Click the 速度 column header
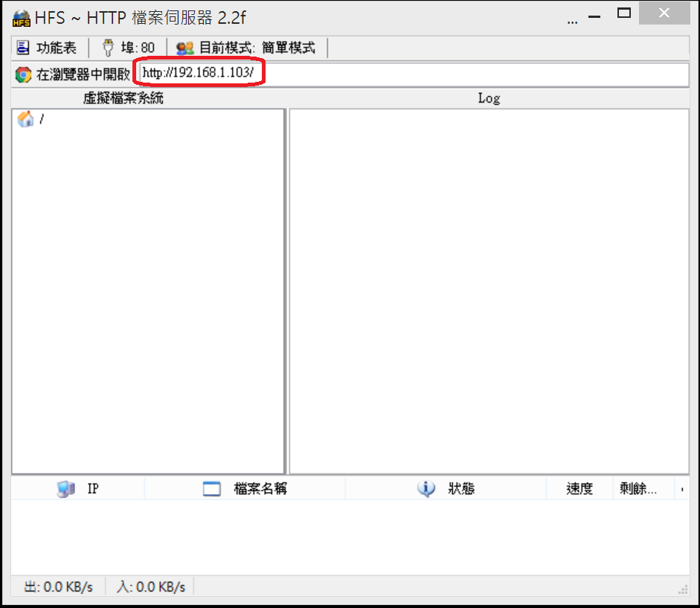700x608 pixels. click(x=580, y=489)
